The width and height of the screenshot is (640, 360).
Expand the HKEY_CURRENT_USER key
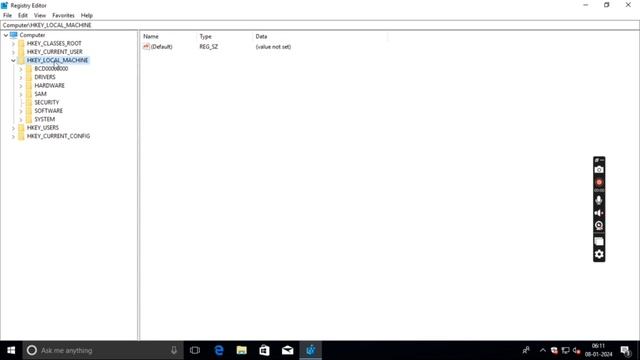click(x=13, y=52)
